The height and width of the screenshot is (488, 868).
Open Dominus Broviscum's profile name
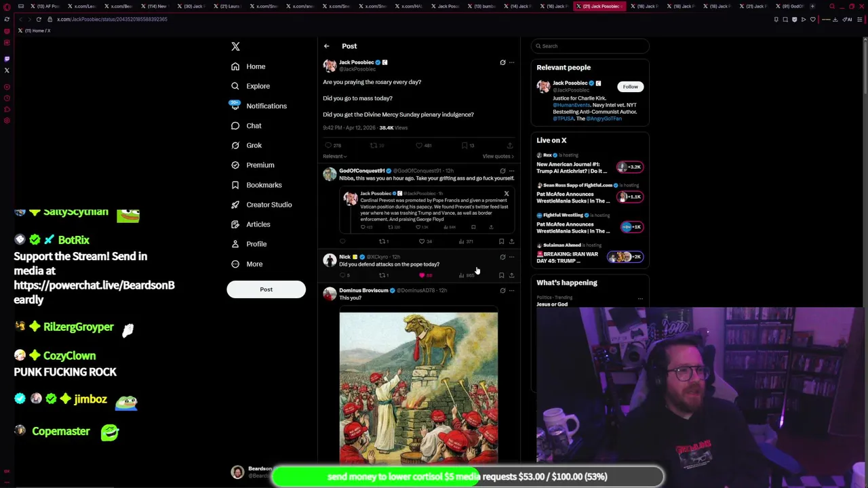(x=363, y=291)
